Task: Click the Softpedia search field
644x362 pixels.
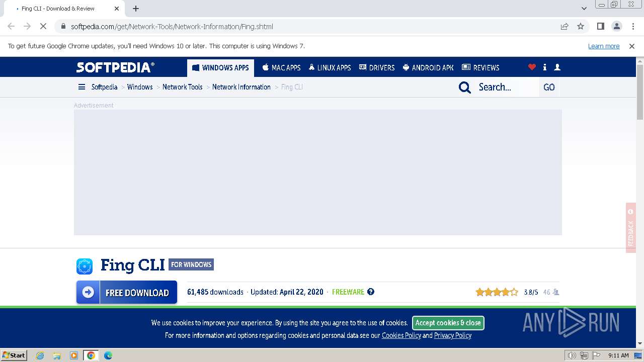Action: point(506,87)
